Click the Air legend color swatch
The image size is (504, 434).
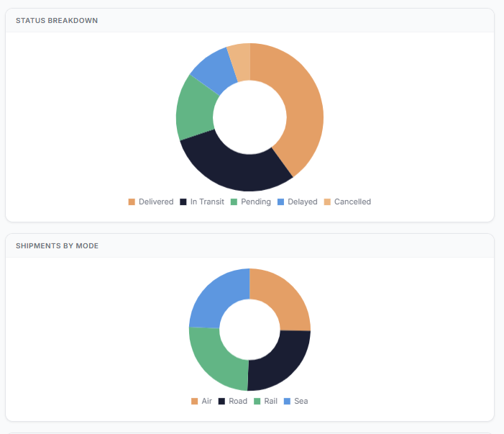click(x=194, y=401)
